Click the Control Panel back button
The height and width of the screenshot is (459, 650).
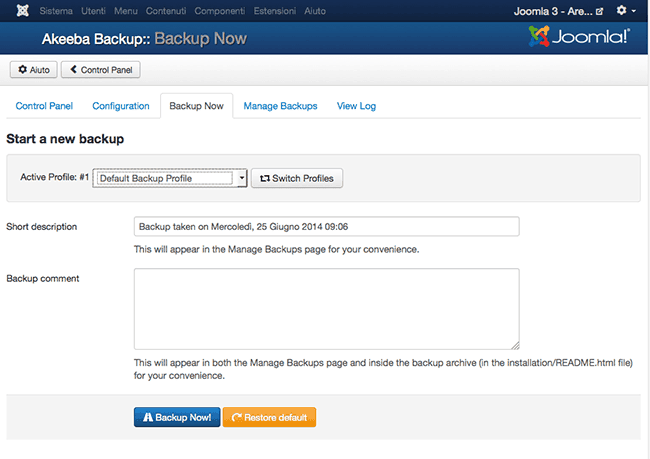tap(101, 70)
